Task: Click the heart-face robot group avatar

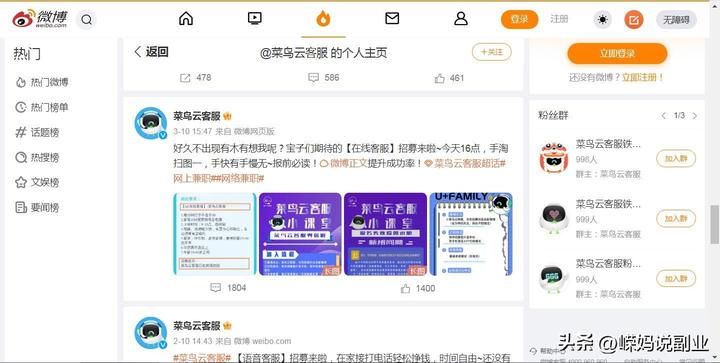Action: point(554,218)
